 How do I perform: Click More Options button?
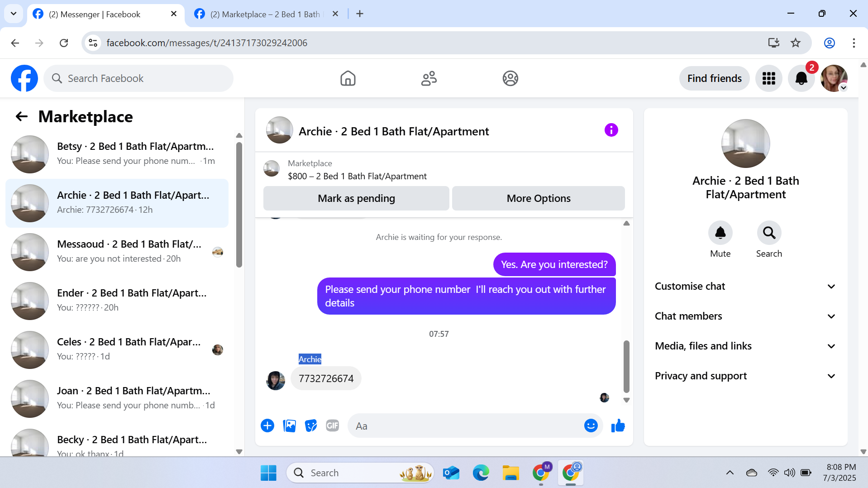pos(538,198)
